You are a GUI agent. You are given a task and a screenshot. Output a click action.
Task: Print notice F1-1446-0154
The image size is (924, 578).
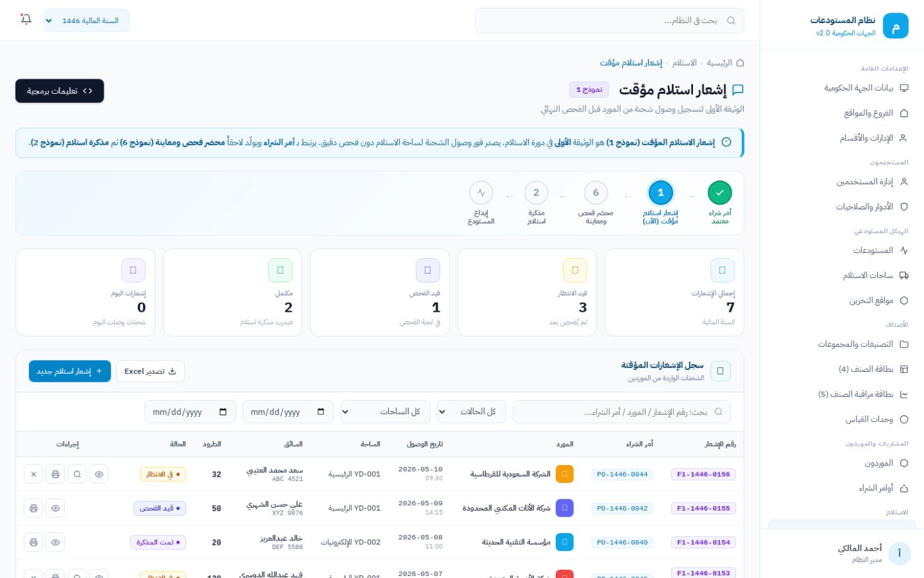click(x=34, y=543)
